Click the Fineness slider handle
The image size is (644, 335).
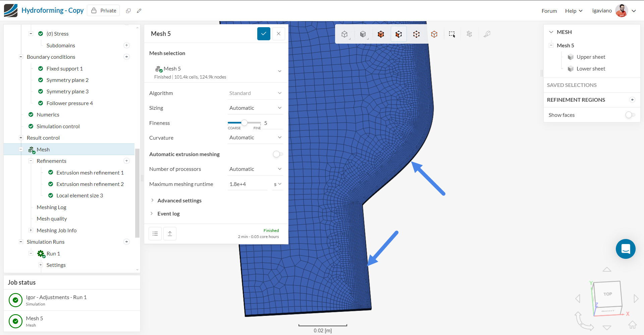(x=245, y=123)
